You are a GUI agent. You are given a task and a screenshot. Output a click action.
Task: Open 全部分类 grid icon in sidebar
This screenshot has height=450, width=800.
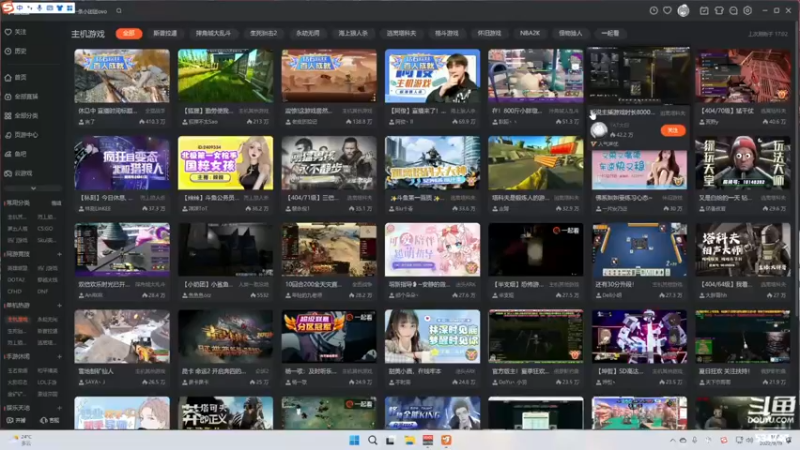tap(8, 116)
